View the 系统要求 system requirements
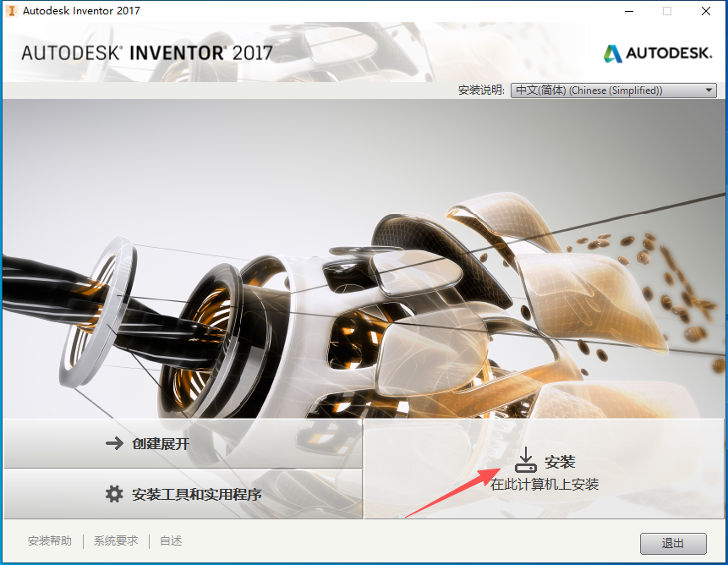Screen dimensions: 728x565 pyautogui.click(x=114, y=540)
